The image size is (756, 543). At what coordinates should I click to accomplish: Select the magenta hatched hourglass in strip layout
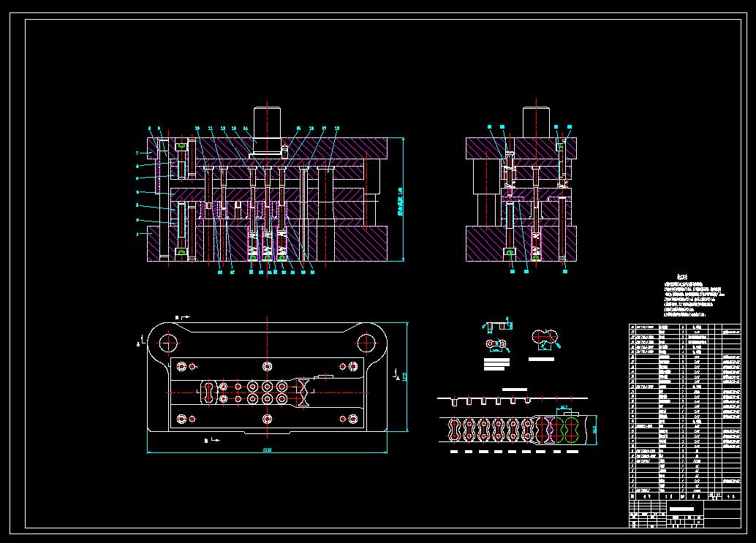pyautogui.click(x=550, y=428)
